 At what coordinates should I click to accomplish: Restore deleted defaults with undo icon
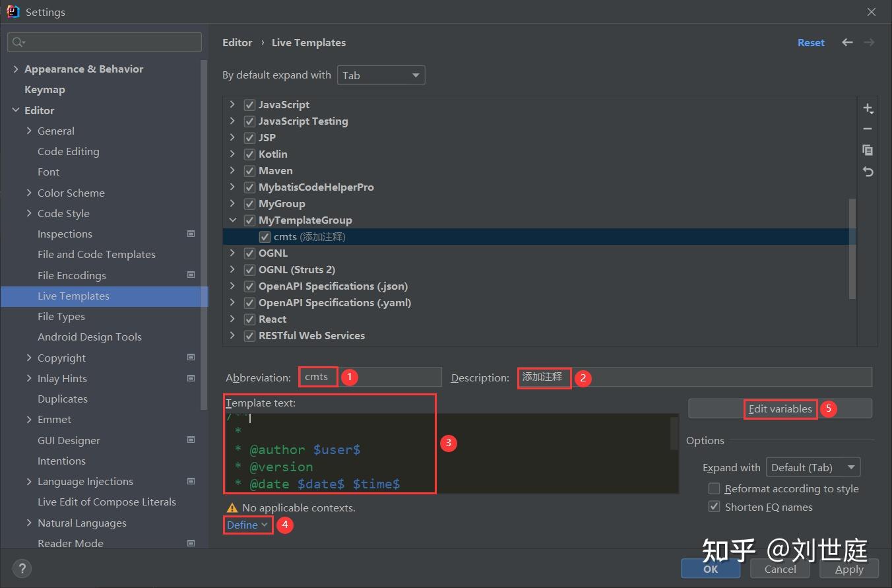coord(868,172)
